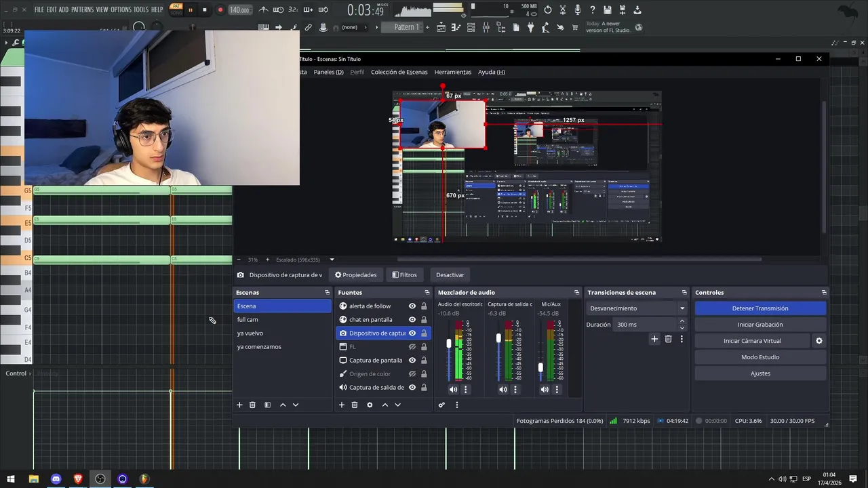Open the audio mixer three-dot menu at the bottom
This screenshot has width=868, height=488.
tap(456, 405)
